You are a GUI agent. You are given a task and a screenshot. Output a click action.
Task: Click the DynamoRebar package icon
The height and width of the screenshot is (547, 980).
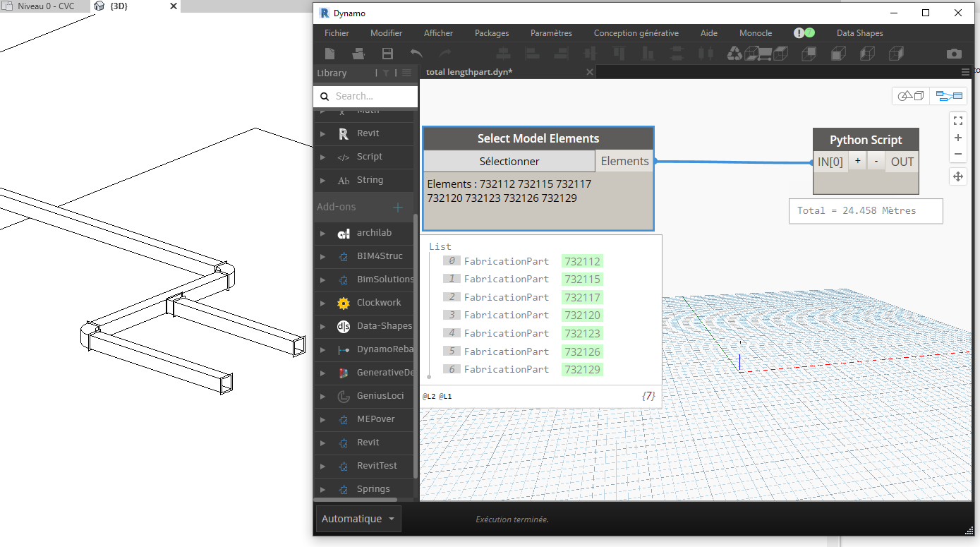344,349
